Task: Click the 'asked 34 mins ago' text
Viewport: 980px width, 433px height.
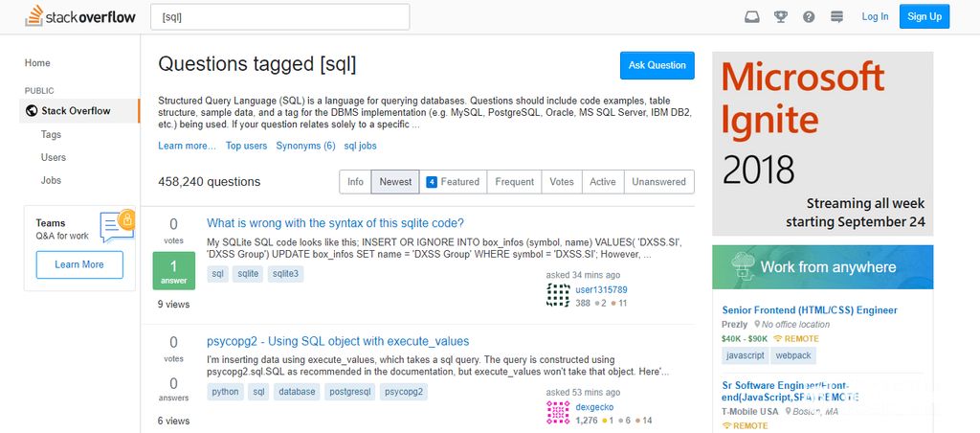Action: pyautogui.click(x=583, y=275)
